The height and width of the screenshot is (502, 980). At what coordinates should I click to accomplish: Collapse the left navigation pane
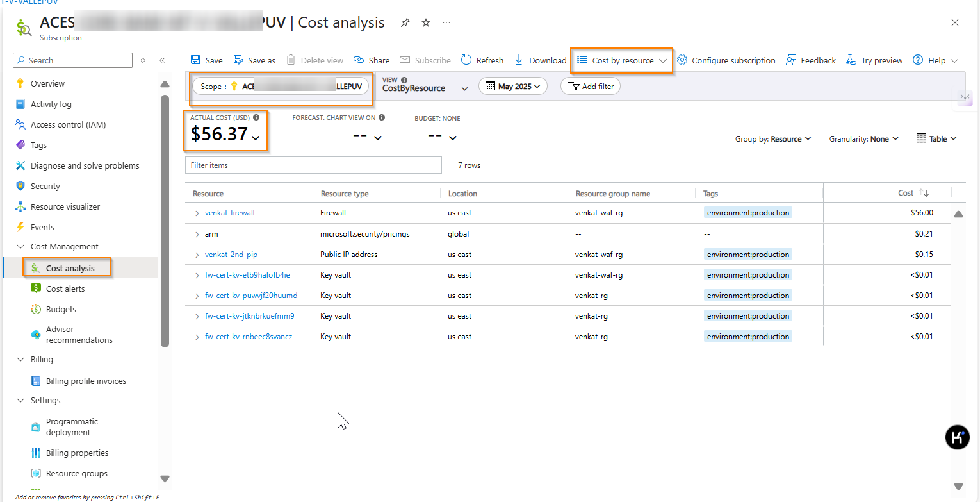click(x=162, y=60)
